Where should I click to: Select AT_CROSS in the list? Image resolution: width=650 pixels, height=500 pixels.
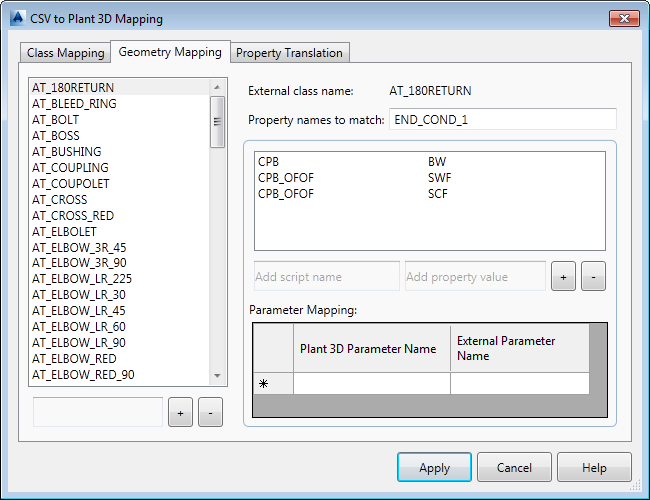(x=120, y=199)
